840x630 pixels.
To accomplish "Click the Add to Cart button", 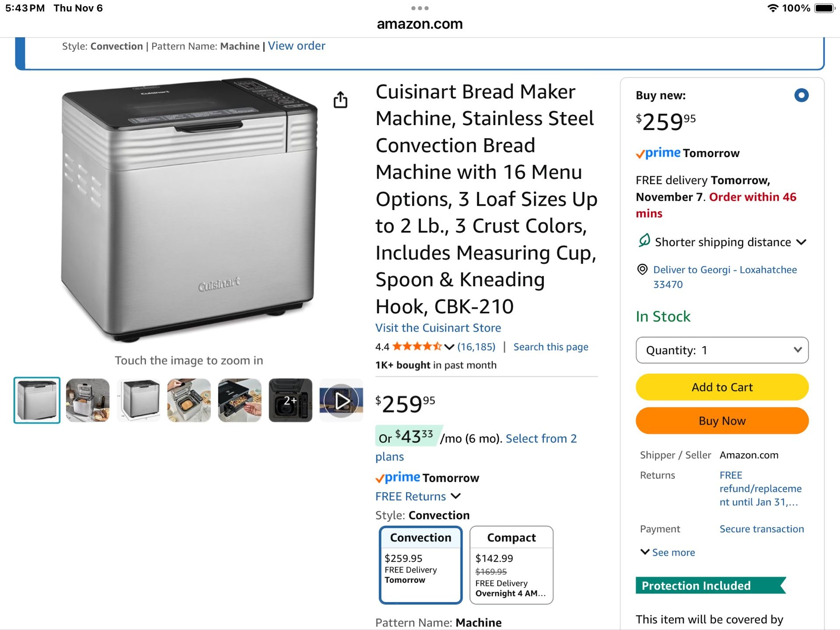I will point(722,387).
